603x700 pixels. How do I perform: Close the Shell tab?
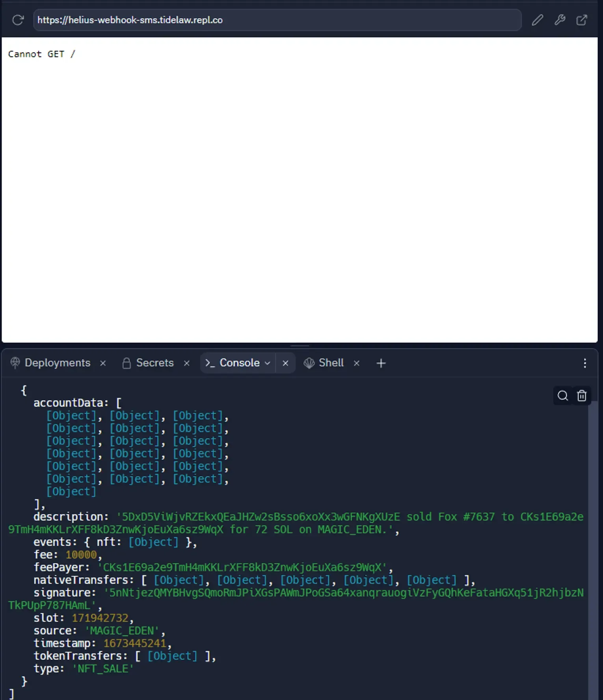click(357, 363)
